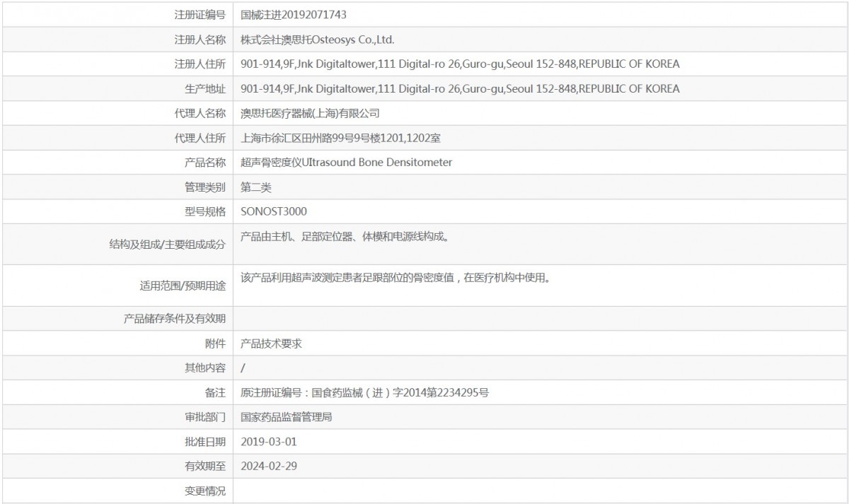Select approving body 国家药品监督管理局
849x504 pixels.
(287, 417)
